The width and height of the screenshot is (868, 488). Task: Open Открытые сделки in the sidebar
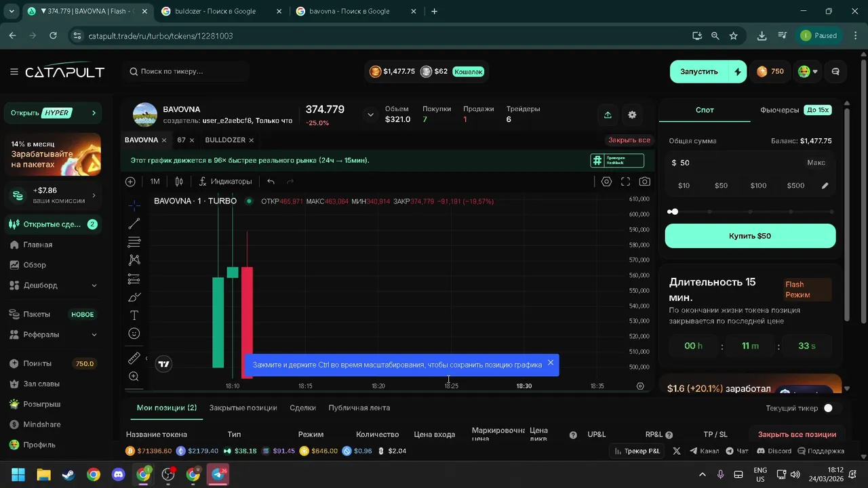click(x=52, y=224)
